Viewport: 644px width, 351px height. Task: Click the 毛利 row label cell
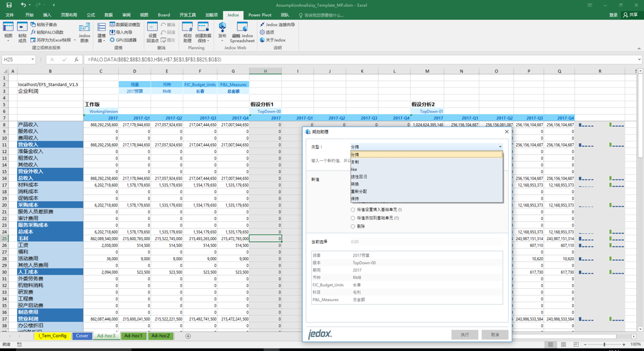(x=50, y=238)
